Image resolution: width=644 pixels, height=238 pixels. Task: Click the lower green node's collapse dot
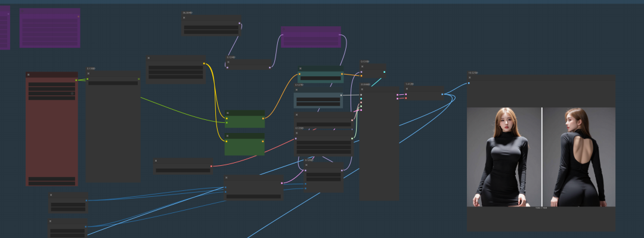227,135
